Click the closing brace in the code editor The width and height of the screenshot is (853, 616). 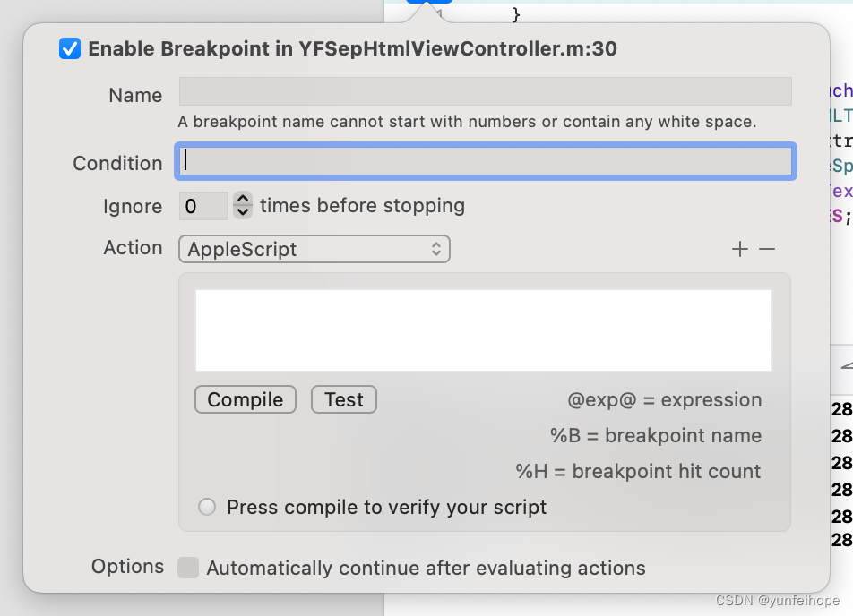click(x=516, y=14)
